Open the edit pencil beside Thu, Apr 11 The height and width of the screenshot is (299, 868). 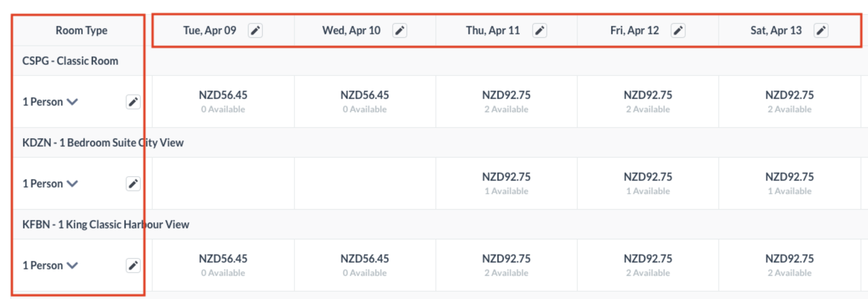tap(539, 30)
